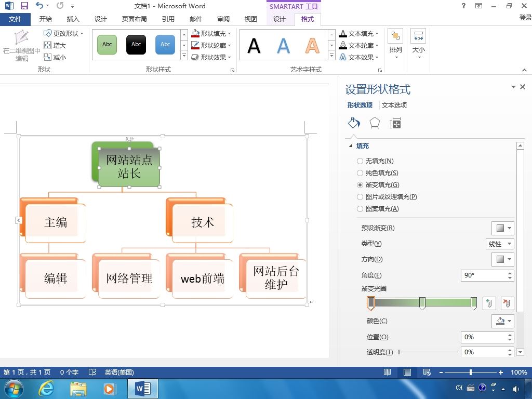This screenshot has width=532, height=399.
Task: Open the Fill & Line paint bucket tab
Action: tap(354, 123)
